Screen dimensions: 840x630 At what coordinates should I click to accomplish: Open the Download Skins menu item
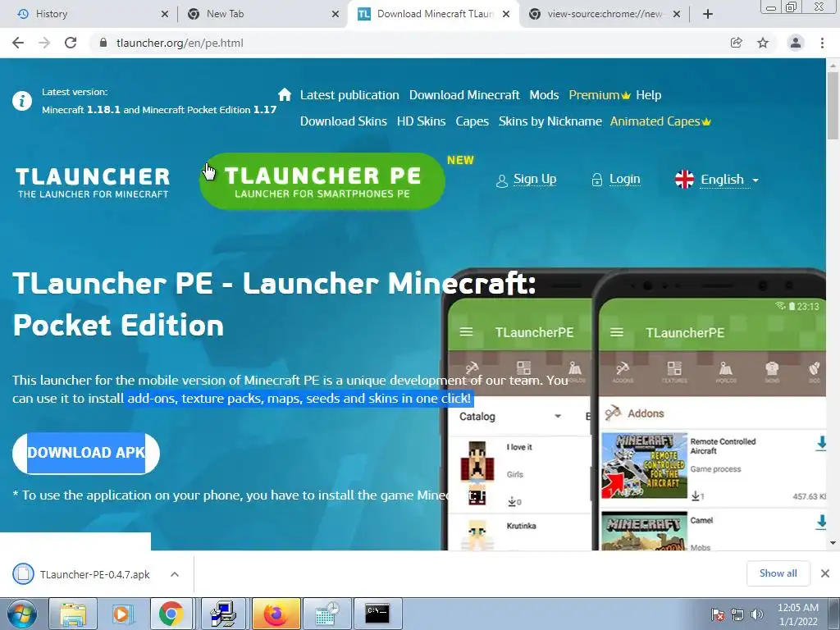coord(344,121)
